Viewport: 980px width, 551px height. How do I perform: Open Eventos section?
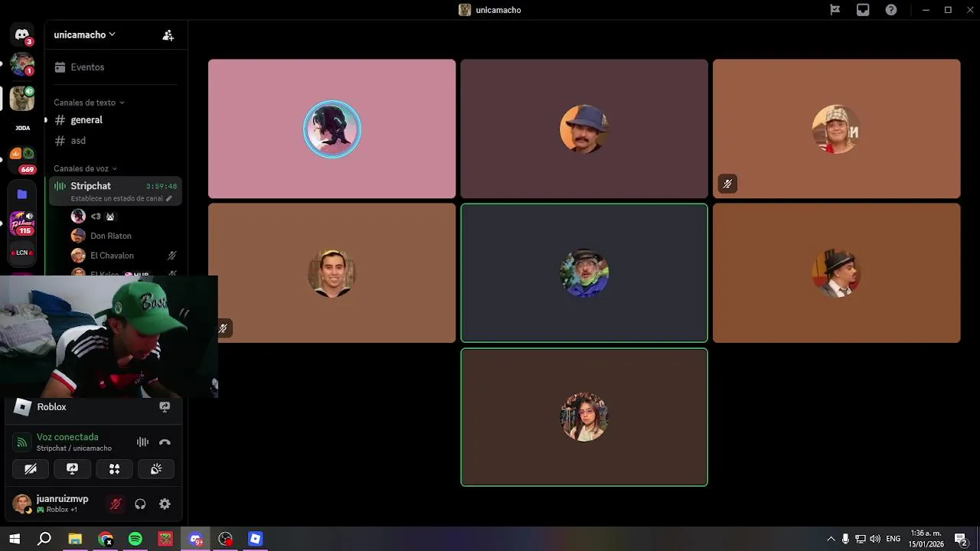115,67
